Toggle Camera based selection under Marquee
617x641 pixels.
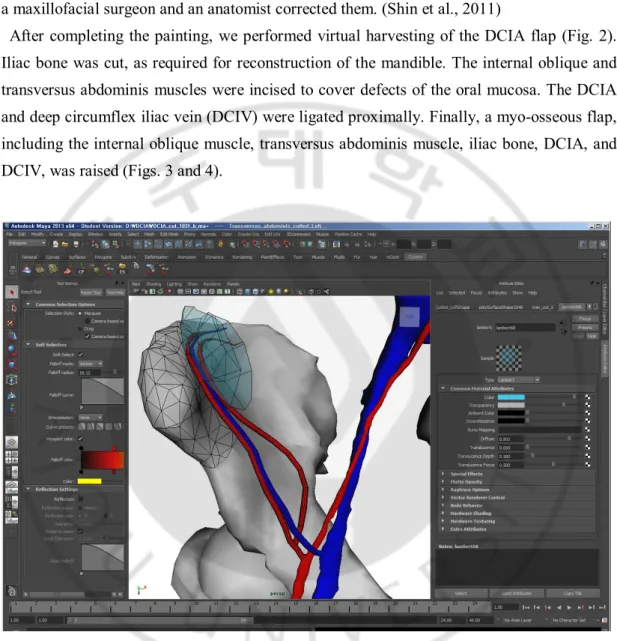click(x=87, y=321)
